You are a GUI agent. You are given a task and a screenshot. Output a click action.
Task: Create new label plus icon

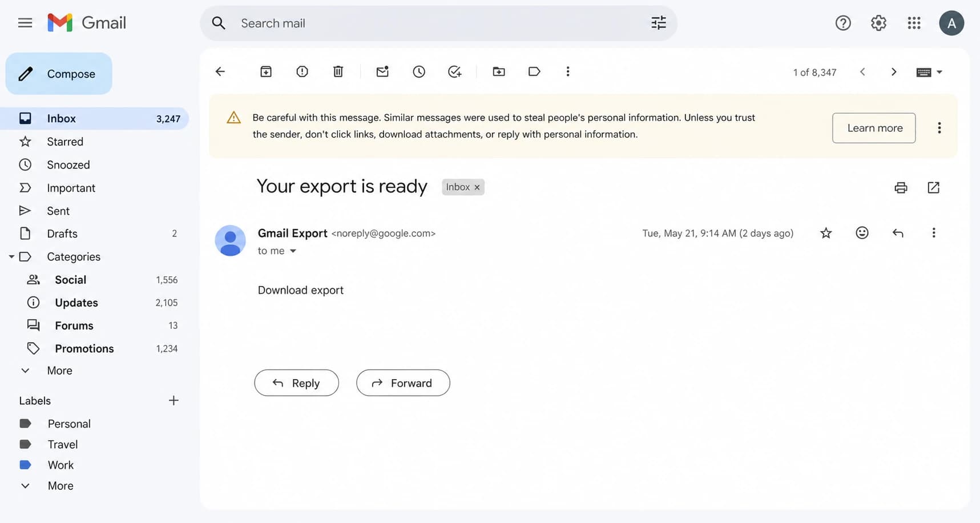click(174, 401)
